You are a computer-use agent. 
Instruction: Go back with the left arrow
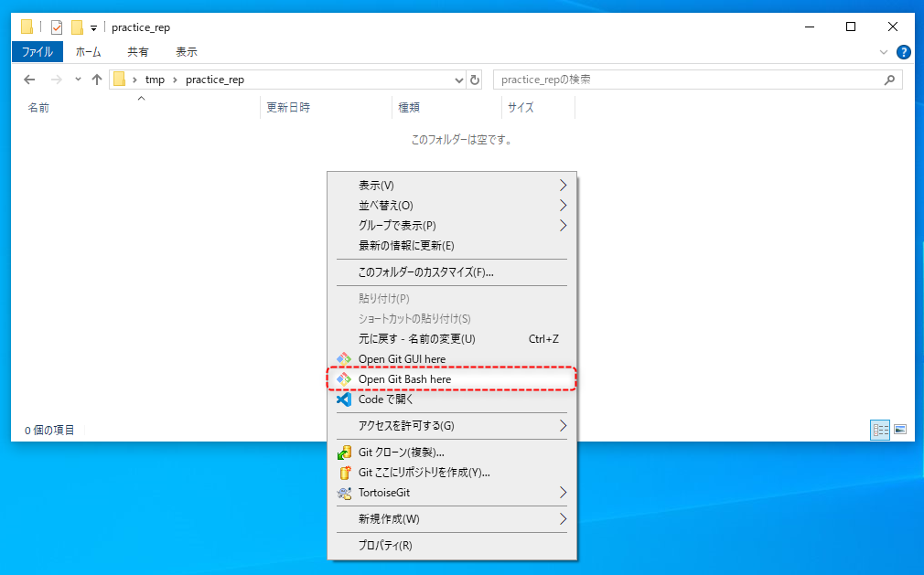tap(29, 80)
